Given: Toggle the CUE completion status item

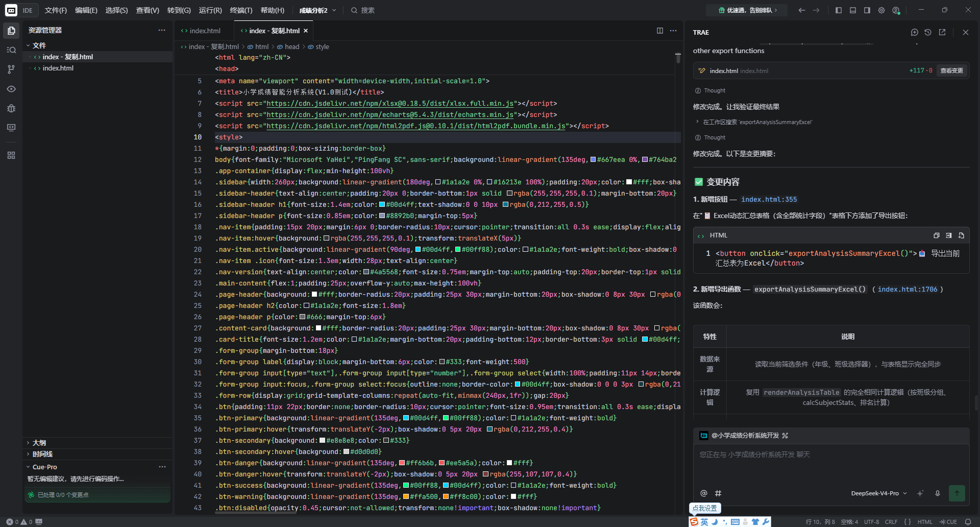Looking at the screenshot, I should 948,522.
